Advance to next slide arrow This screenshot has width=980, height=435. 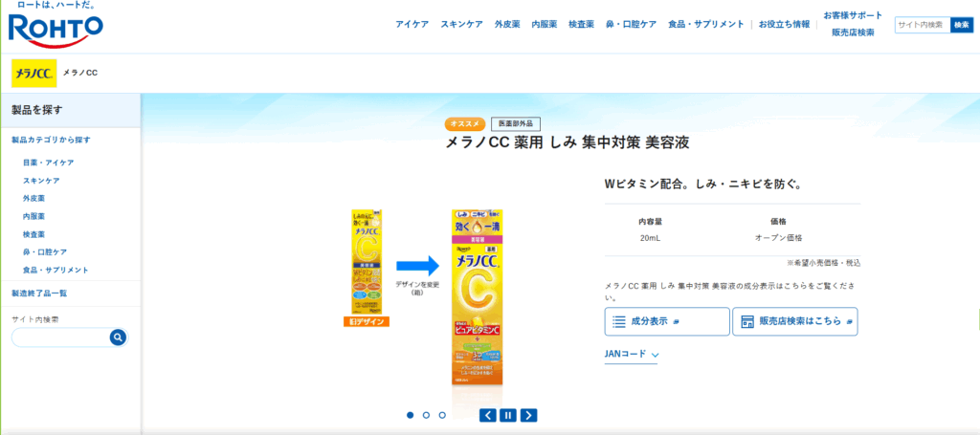point(528,415)
